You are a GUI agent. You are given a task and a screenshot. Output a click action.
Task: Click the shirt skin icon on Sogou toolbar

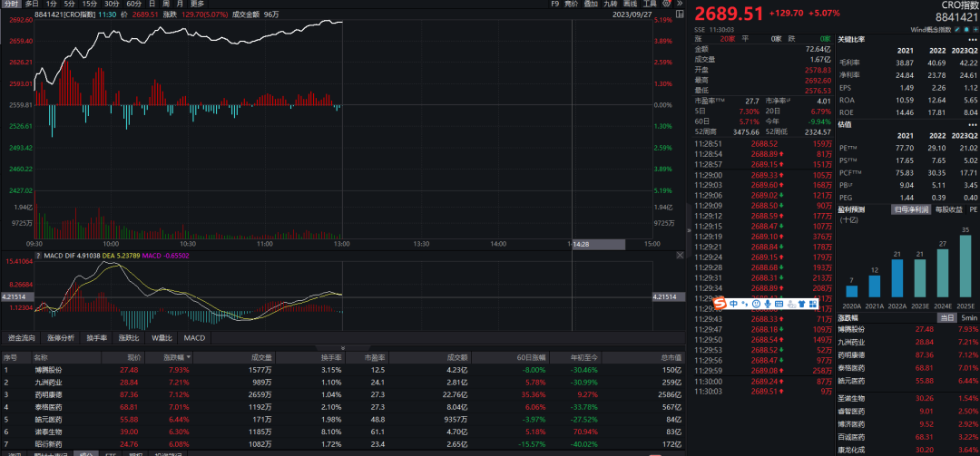[x=802, y=304]
